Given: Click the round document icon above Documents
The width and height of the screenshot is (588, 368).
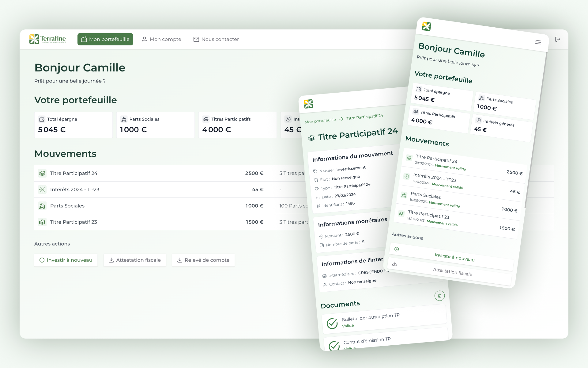Looking at the screenshot, I should pos(439,296).
